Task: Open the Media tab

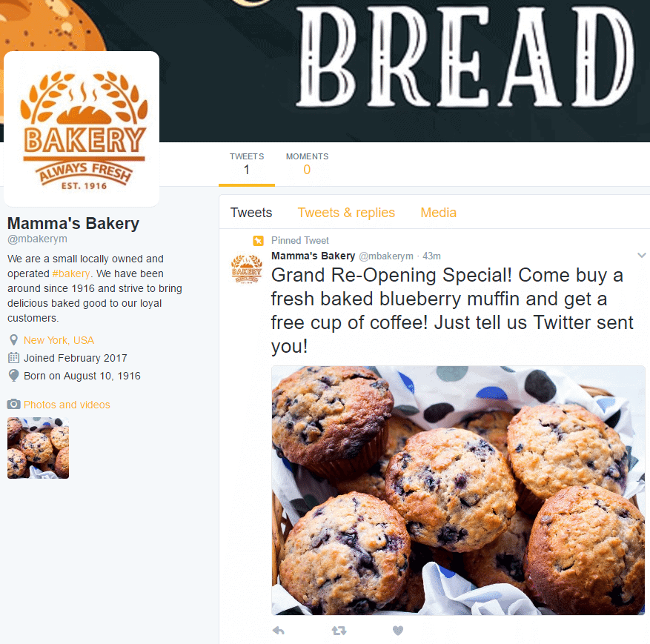Action: point(438,213)
